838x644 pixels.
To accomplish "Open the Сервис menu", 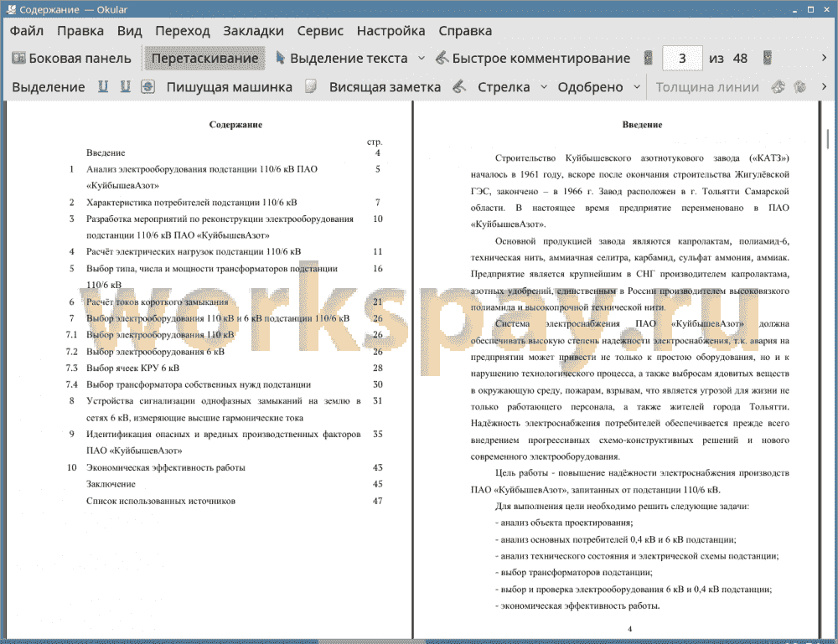I will coord(320,31).
